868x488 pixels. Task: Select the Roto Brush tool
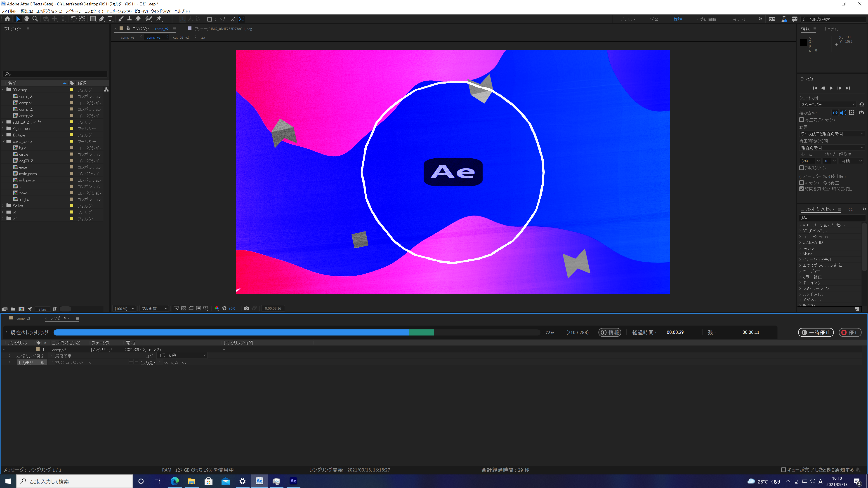149,19
